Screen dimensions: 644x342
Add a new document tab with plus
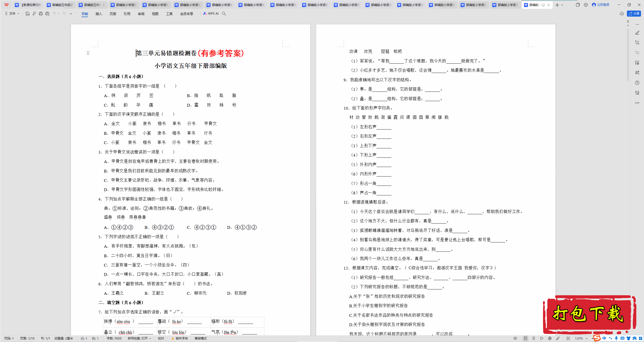pos(557,5)
